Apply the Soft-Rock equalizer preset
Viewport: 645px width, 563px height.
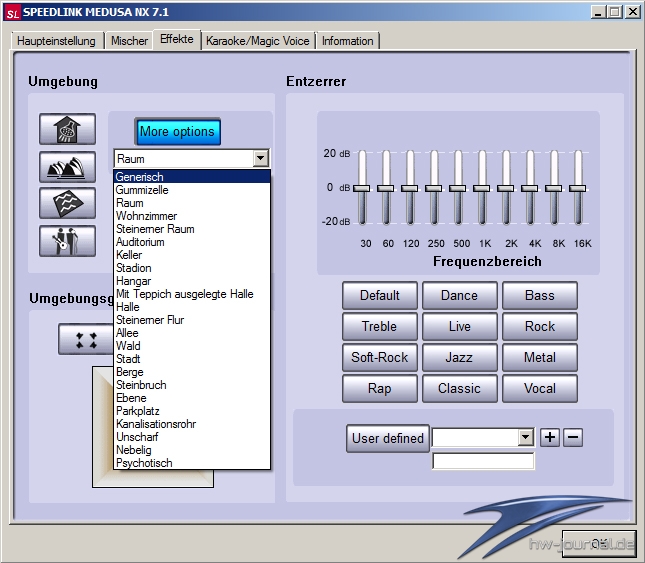[380, 357]
